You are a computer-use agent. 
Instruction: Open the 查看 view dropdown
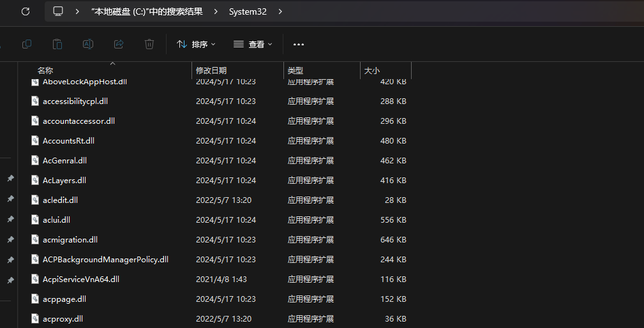(x=253, y=44)
